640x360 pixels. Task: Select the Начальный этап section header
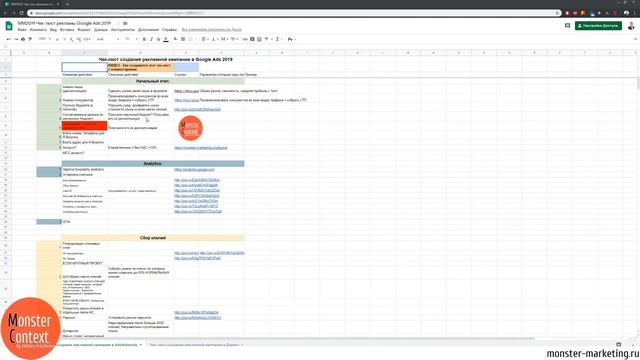pos(153,81)
